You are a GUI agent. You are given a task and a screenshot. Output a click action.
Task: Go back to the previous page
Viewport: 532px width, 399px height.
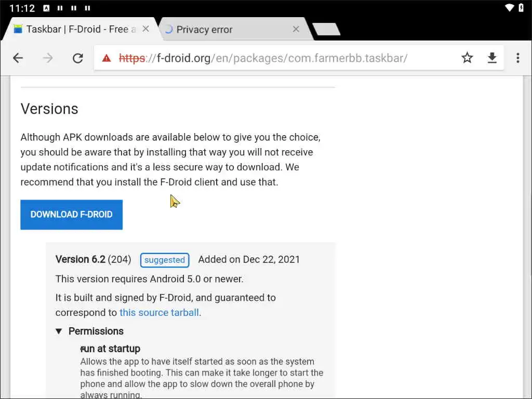[x=18, y=58]
